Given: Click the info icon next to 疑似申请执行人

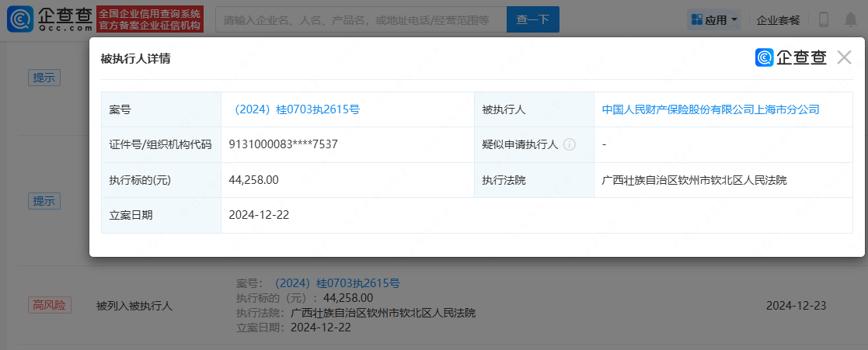Looking at the screenshot, I should [569, 144].
